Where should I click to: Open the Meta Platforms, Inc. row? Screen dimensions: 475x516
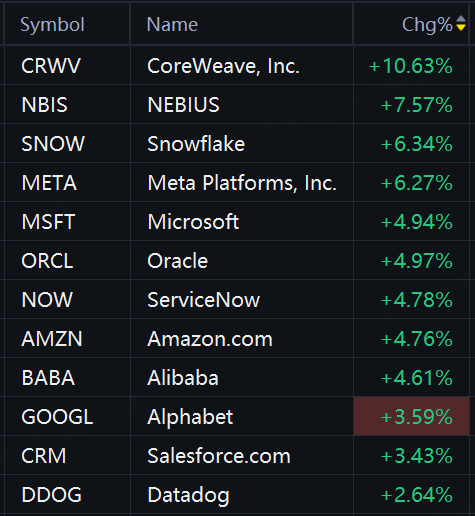point(237,183)
